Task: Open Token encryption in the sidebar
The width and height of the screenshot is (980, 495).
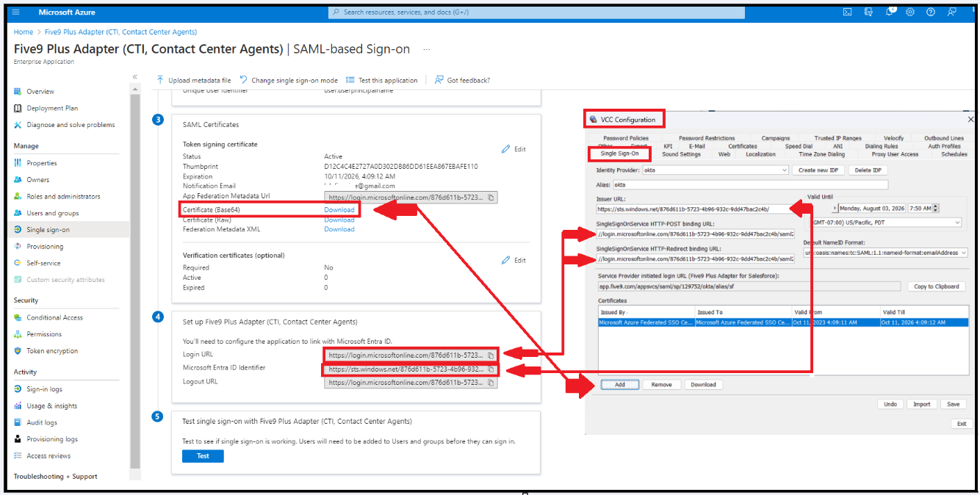Action: pos(52,351)
